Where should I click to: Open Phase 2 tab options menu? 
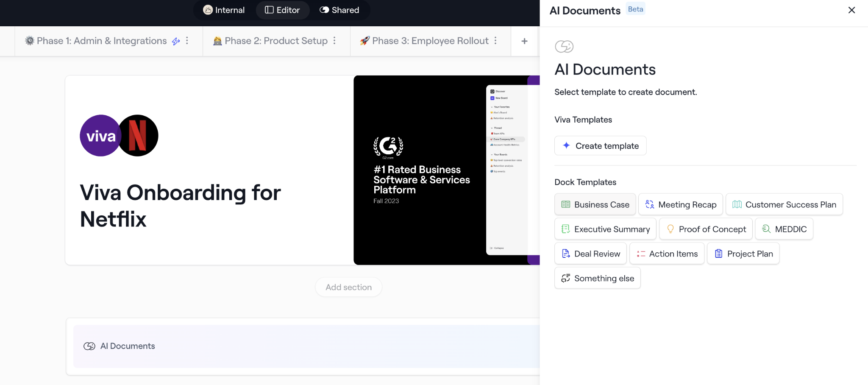(334, 41)
